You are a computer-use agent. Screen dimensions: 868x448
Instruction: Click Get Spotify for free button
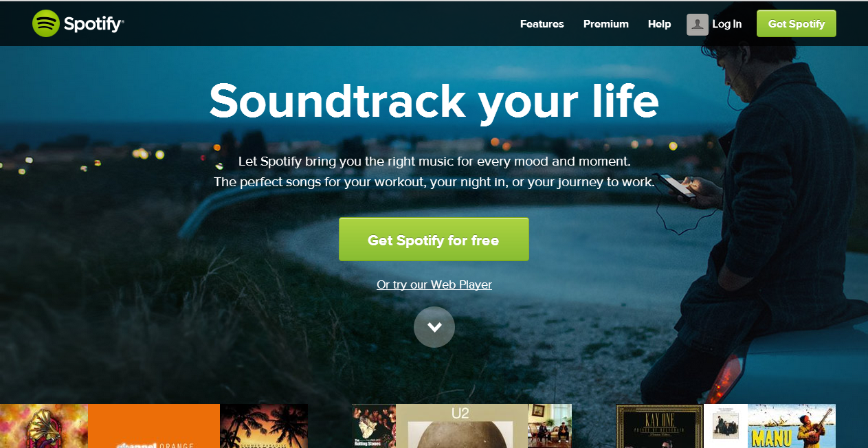pyautogui.click(x=434, y=239)
